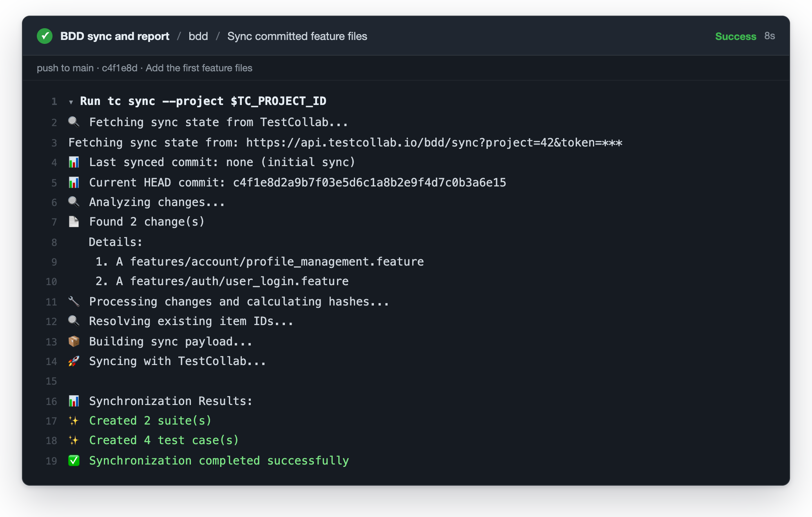Click bar chart icon beside Current HEAD commit

74,182
